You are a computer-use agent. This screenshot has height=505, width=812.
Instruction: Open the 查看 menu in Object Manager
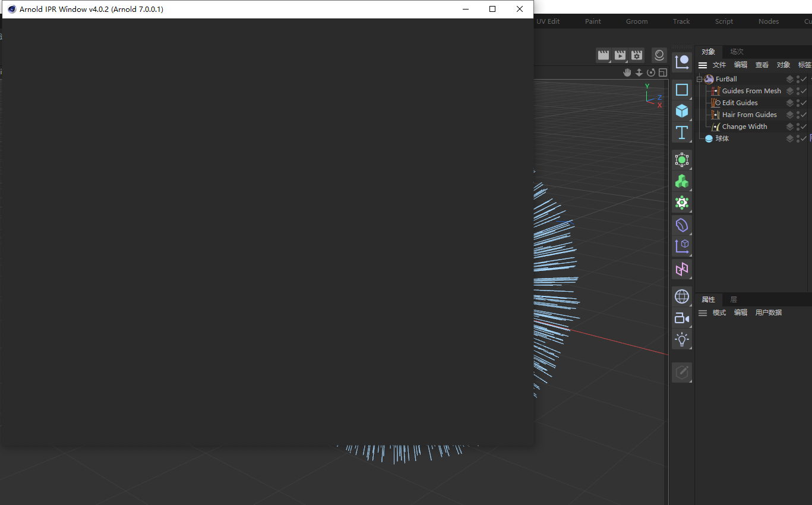click(x=762, y=65)
